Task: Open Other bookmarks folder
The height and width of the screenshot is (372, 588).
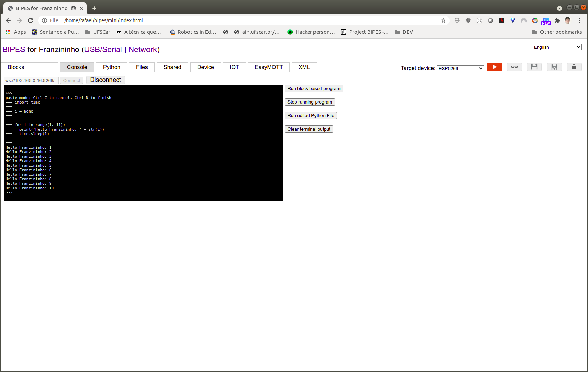Action: click(x=557, y=32)
